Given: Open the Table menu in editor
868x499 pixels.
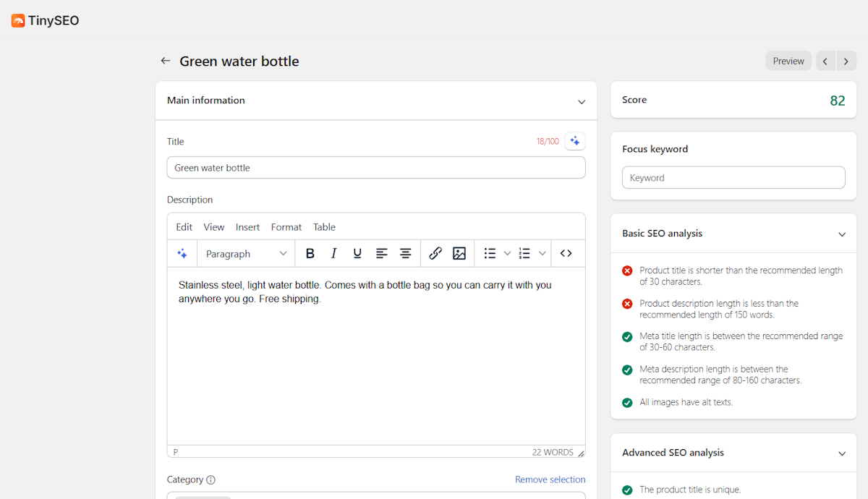Looking at the screenshot, I should 324,227.
